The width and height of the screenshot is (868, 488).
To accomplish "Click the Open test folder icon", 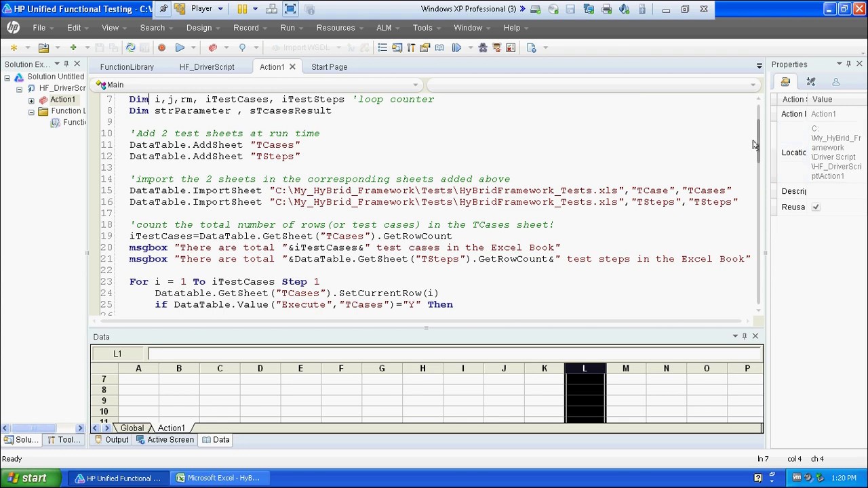I will 43,47.
